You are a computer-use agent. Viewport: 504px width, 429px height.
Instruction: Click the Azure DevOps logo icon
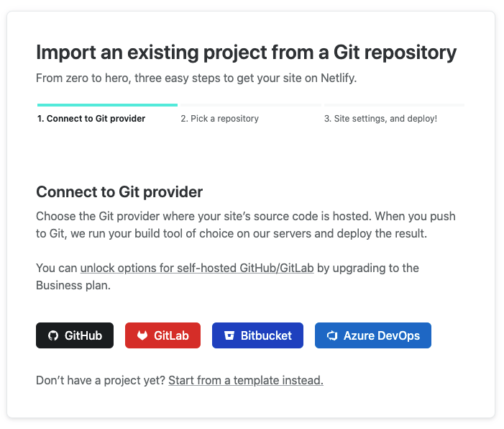click(x=332, y=335)
